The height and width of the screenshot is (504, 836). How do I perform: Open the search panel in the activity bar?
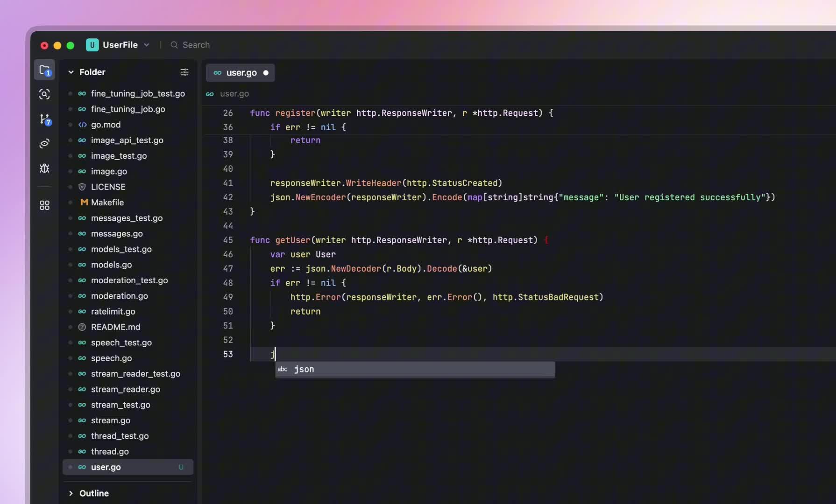pyautogui.click(x=44, y=94)
